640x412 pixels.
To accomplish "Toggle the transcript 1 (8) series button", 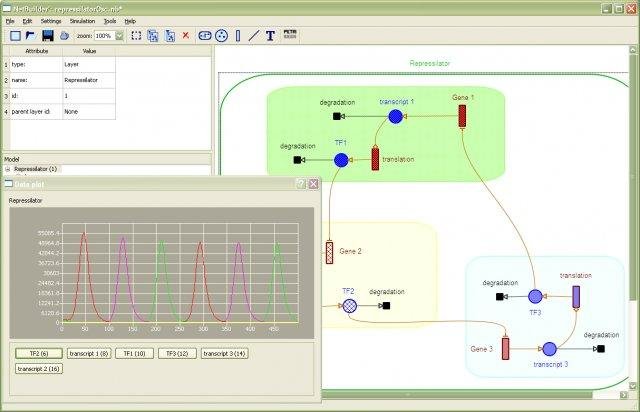I will (89, 354).
